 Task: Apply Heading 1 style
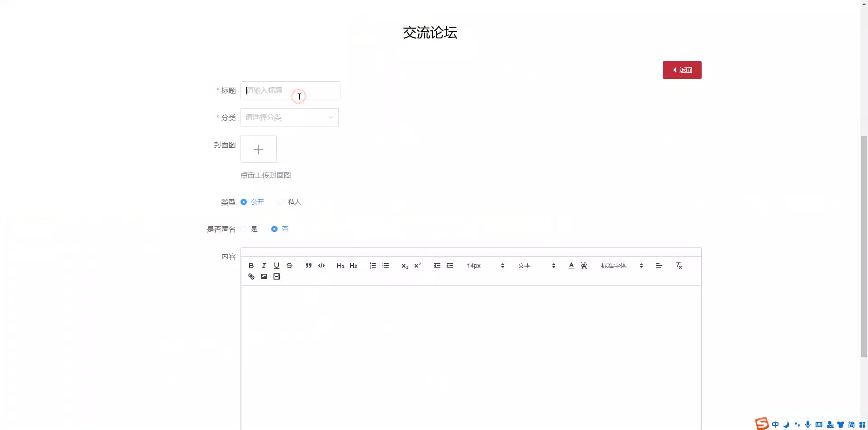(340, 266)
